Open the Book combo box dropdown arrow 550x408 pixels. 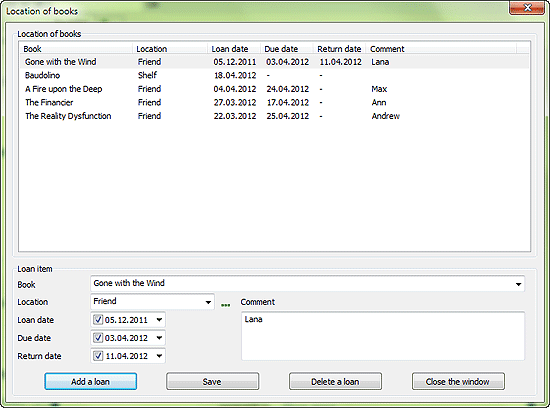tap(518, 284)
